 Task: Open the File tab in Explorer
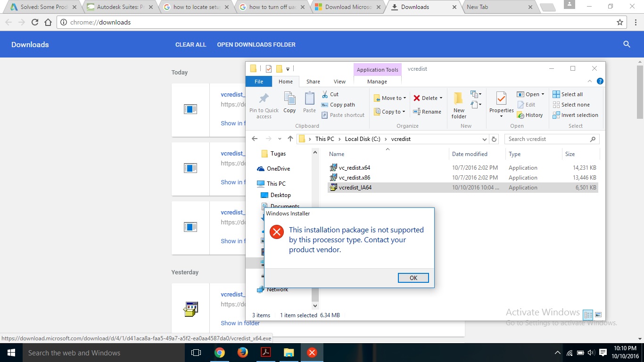coord(259,82)
